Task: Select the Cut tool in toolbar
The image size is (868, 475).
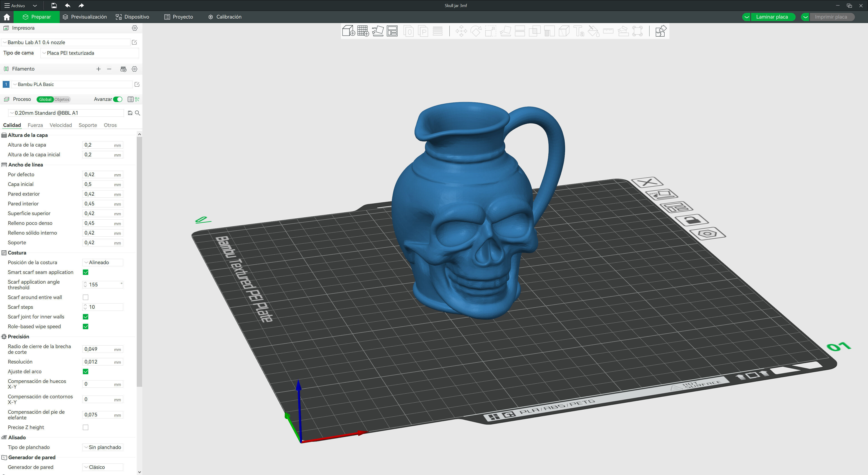Action: coord(520,31)
